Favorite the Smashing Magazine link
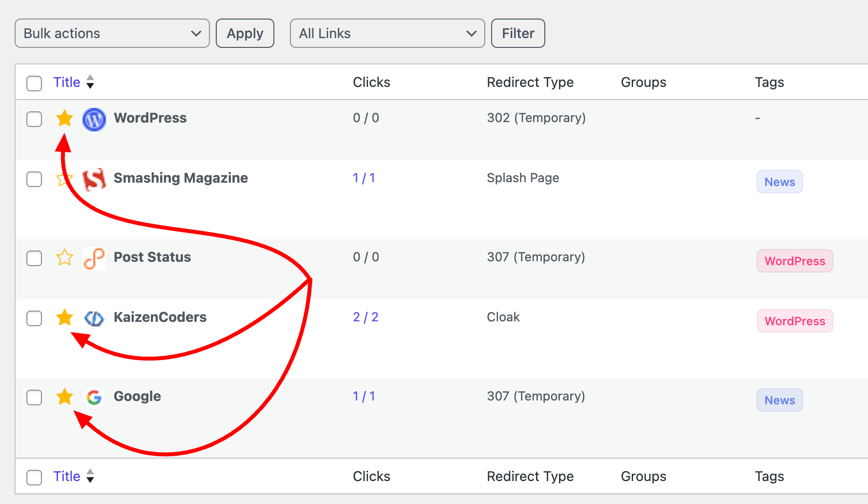 tap(64, 179)
